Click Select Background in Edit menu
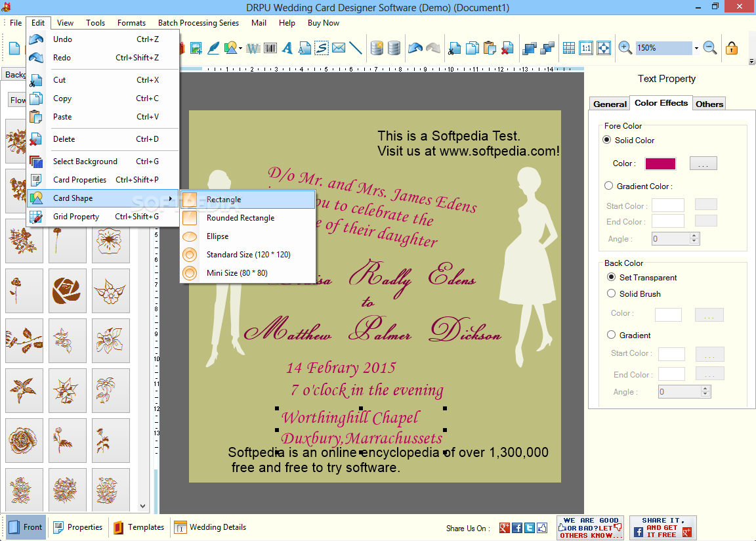This screenshot has width=756, height=541. click(x=102, y=161)
